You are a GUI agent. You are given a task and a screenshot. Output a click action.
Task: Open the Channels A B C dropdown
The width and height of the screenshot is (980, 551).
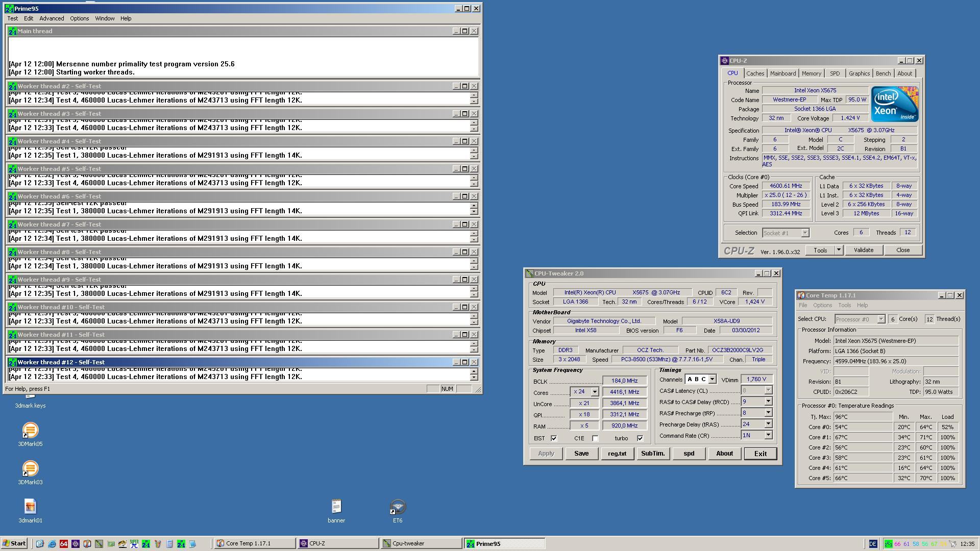(x=712, y=380)
